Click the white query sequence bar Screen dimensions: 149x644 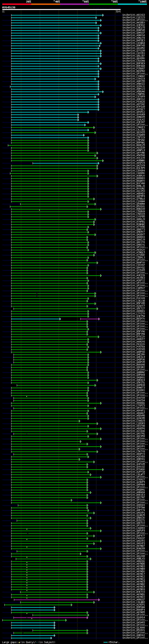pos(61,10)
